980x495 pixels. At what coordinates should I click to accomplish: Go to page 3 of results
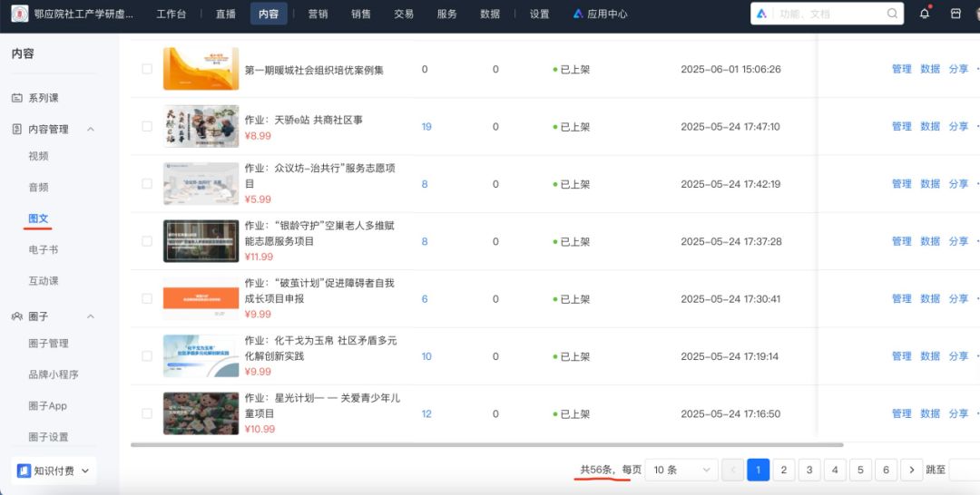pos(809,470)
